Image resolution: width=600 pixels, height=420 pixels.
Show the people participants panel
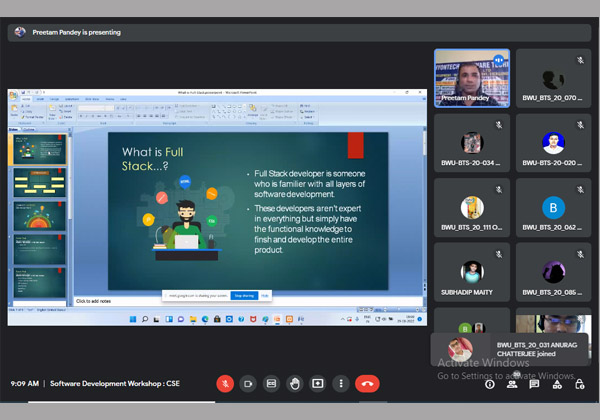pyautogui.click(x=512, y=384)
